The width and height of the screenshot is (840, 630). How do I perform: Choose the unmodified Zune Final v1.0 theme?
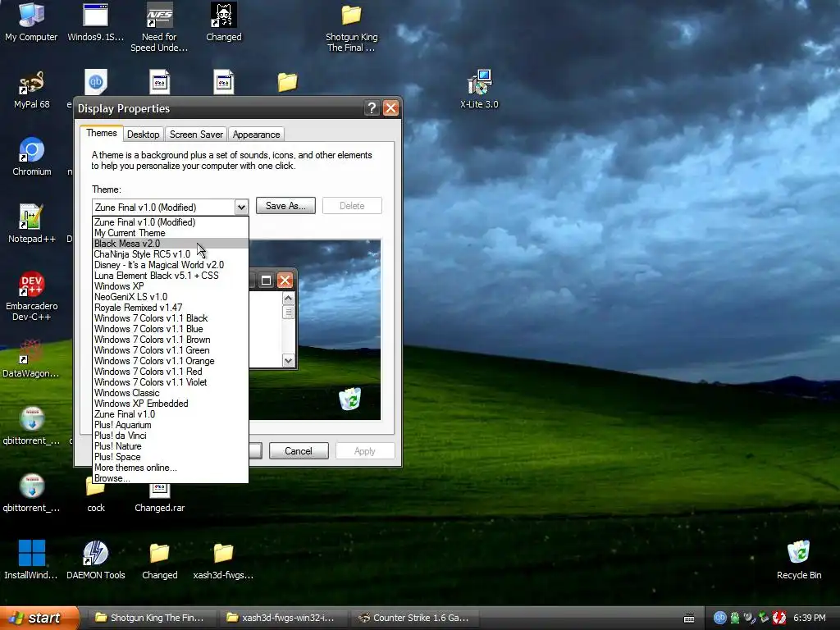pos(171,414)
